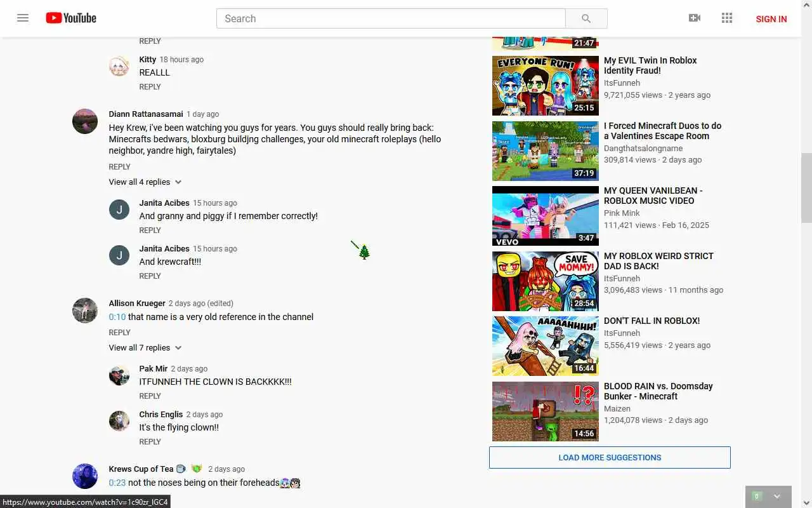Reply to Kitty's REALLL comment
The height and width of the screenshot is (508, 812).
tap(150, 87)
